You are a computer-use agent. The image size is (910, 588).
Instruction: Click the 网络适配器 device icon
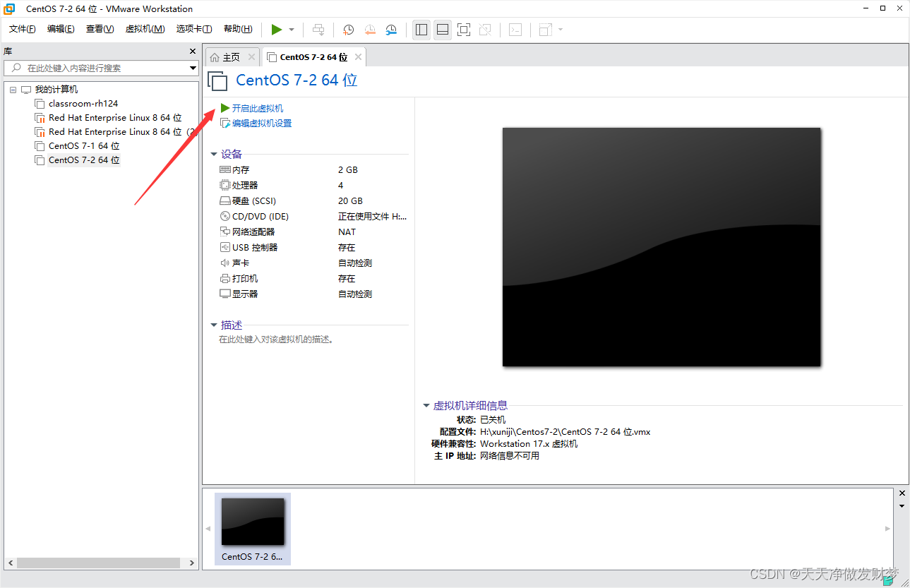pyautogui.click(x=225, y=232)
